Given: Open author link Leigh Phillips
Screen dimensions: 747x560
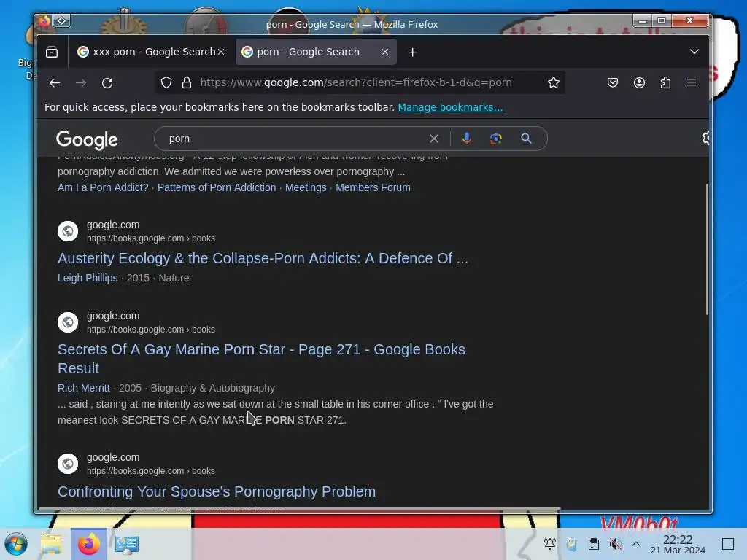Looking at the screenshot, I should coord(88,278).
